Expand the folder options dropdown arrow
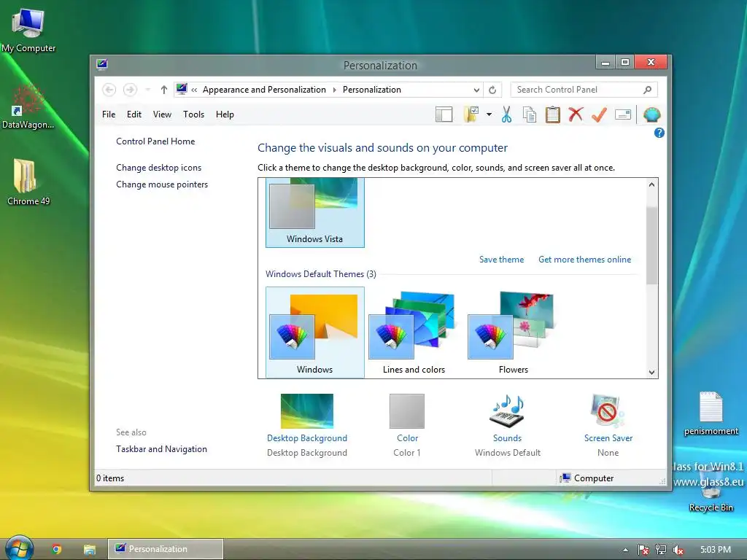The width and height of the screenshot is (747, 560). tap(489, 114)
